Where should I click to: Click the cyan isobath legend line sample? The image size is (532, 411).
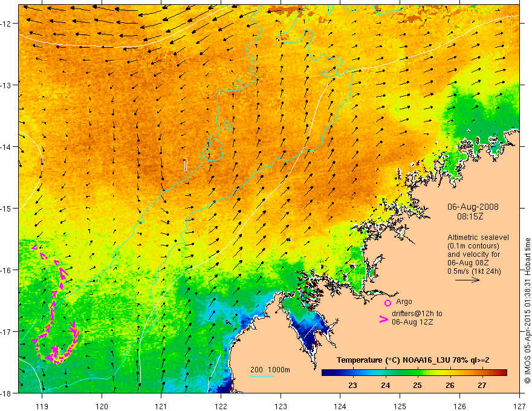[262, 376]
